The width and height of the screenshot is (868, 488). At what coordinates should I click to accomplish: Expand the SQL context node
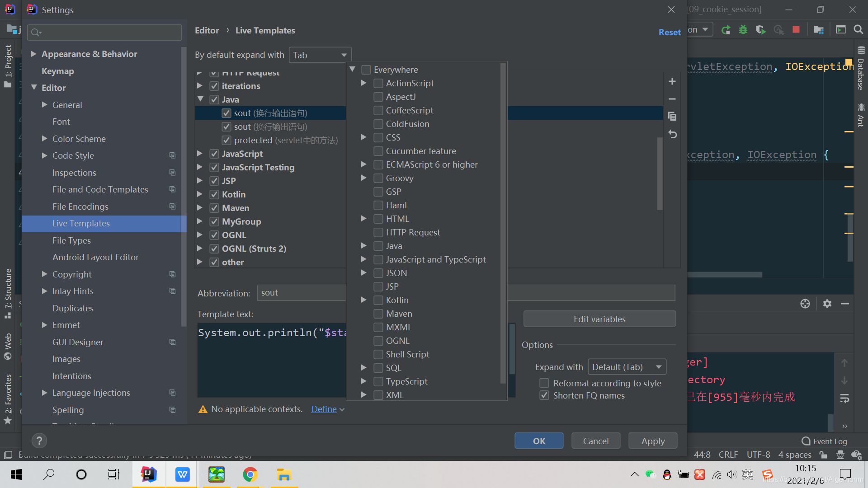coord(364,368)
